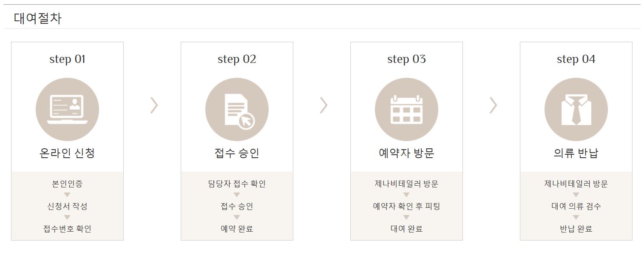Click 예약자 확인 후 피팅 text

pyautogui.click(x=406, y=206)
